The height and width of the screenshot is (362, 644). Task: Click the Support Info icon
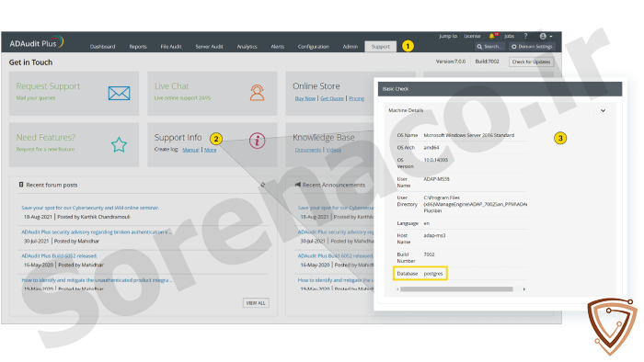[257, 141]
